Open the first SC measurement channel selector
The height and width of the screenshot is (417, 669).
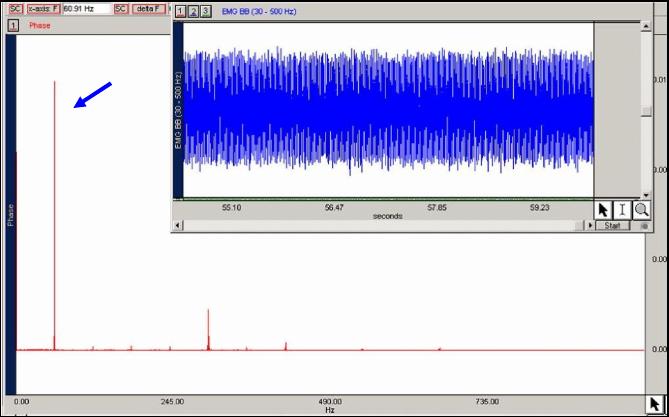click(15, 8)
